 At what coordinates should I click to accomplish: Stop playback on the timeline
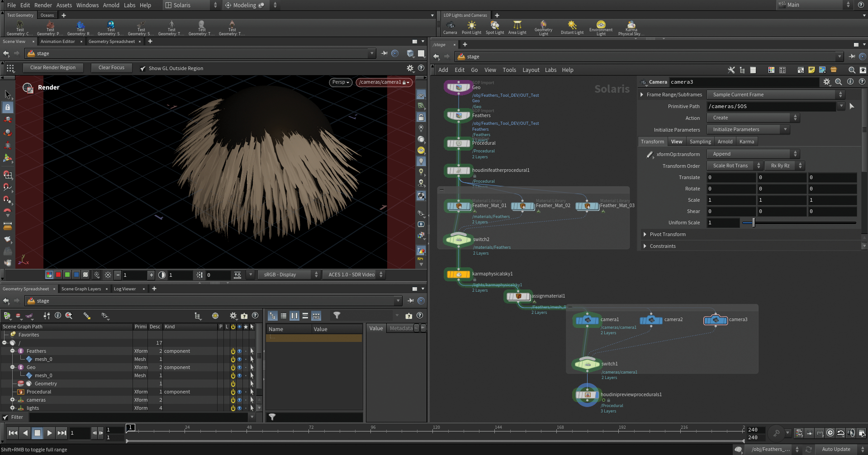pyautogui.click(x=38, y=433)
